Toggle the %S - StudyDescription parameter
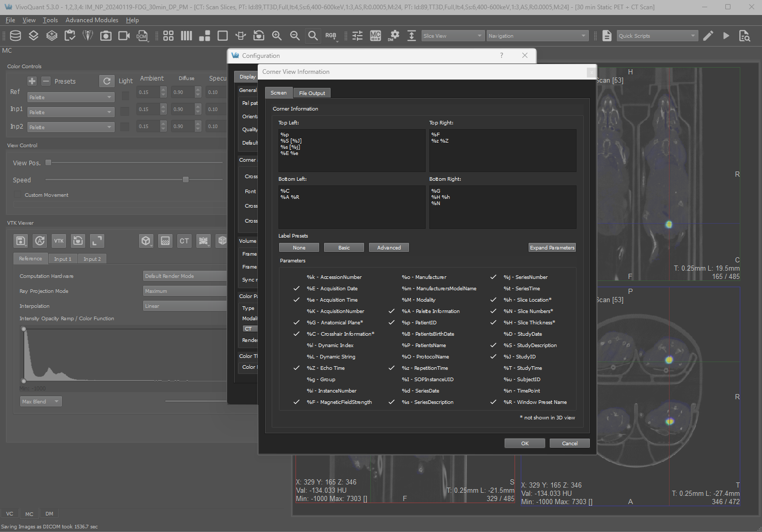This screenshot has width=762, height=532. pyautogui.click(x=530, y=346)
